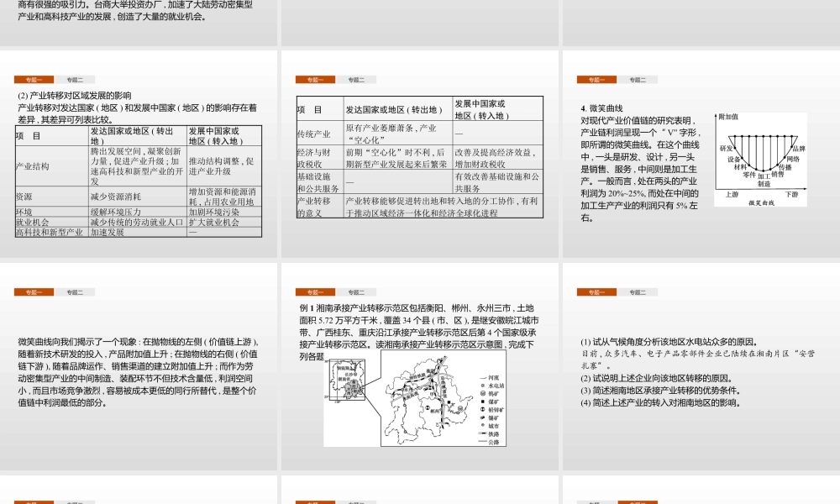
Task: Select the 水电站 hydropower station legend icon
Action: [482, 385]
